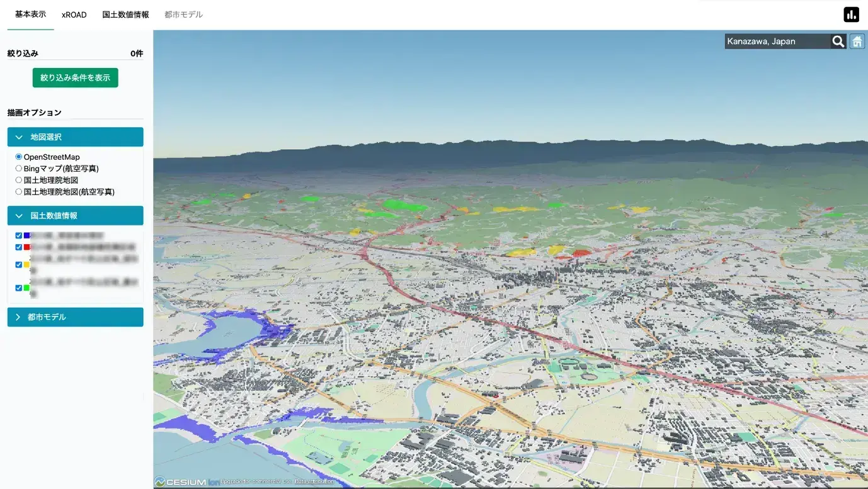Uncheck the blue layer checkbox

pos(19,235)
